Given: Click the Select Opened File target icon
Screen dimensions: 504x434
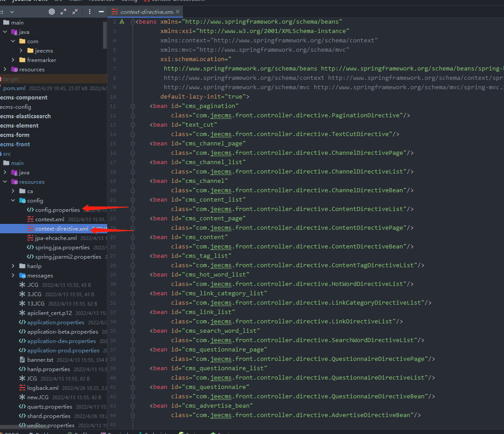Looking at the screenshot, I should point(52,12).
